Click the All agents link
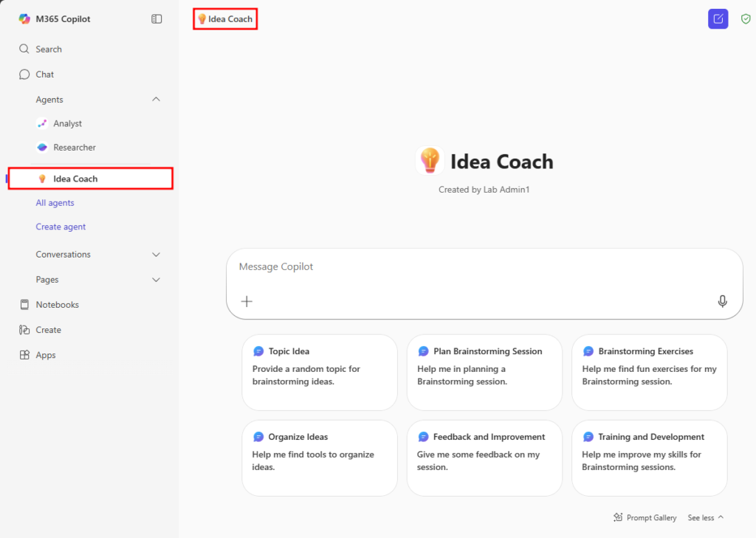This screenshot has width=756, height=538. 55,203
